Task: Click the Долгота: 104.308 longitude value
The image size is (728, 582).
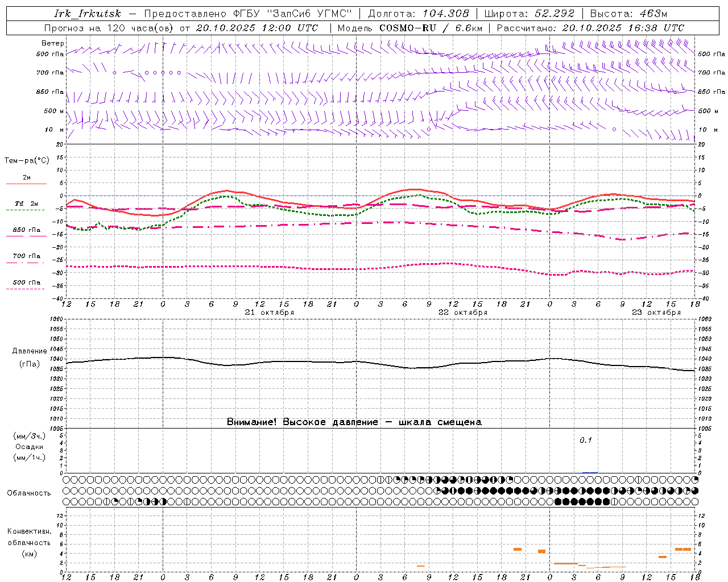Action: point(419,14)
